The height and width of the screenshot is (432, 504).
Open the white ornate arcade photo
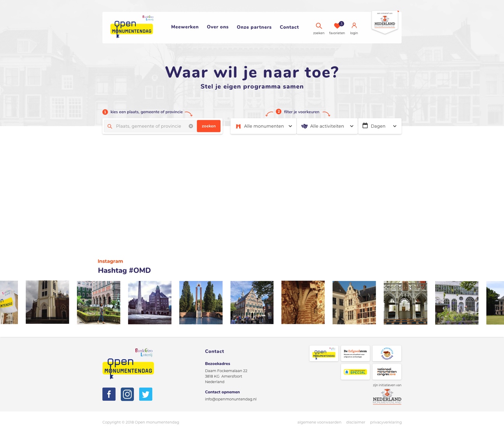click(x=406, y=302)
